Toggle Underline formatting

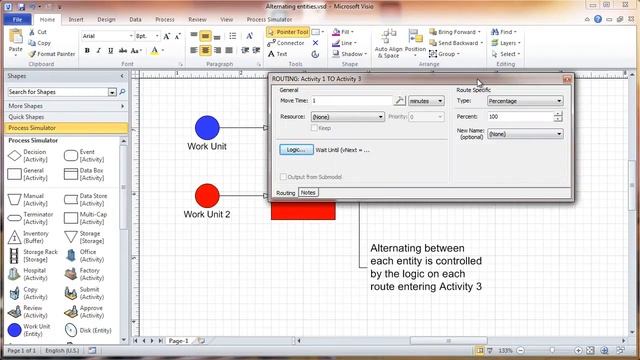(x=110, y=51)
